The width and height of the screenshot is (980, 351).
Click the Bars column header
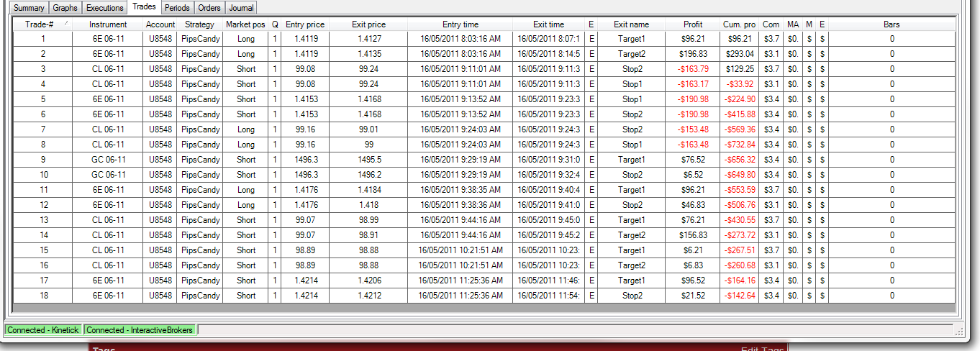pos(891,24)
